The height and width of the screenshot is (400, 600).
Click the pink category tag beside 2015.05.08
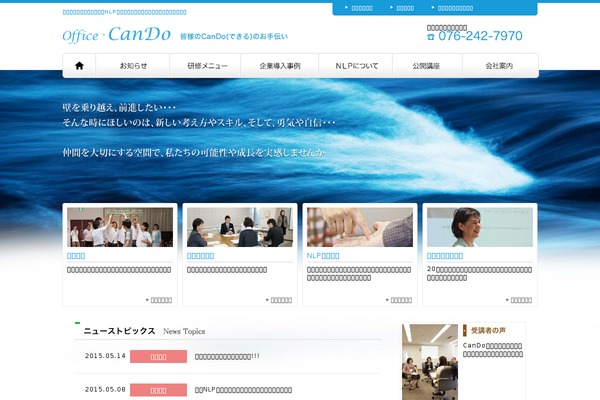tap(158, 390)
